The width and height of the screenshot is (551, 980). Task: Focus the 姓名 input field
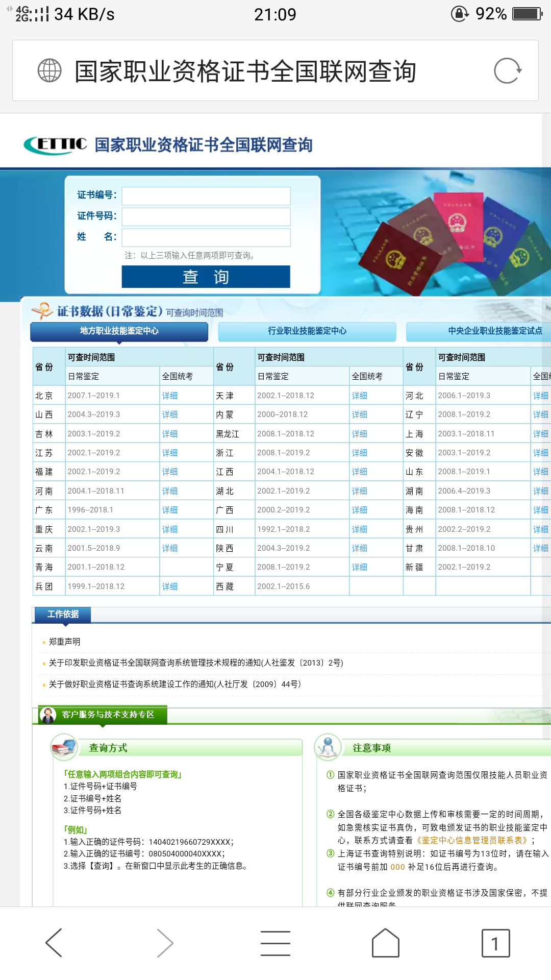coord(206,238)
